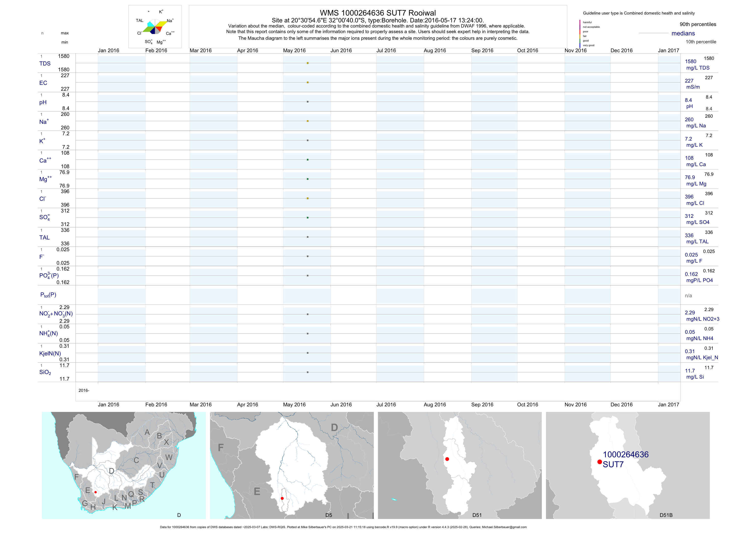
Task: Click the SiO2 data point marker
Action: click(308, 372)
